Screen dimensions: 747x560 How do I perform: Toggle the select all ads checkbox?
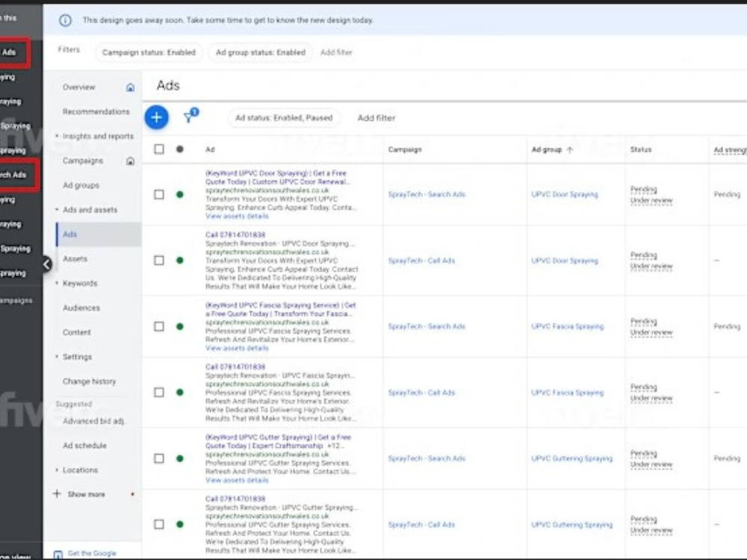coord(159,149)
